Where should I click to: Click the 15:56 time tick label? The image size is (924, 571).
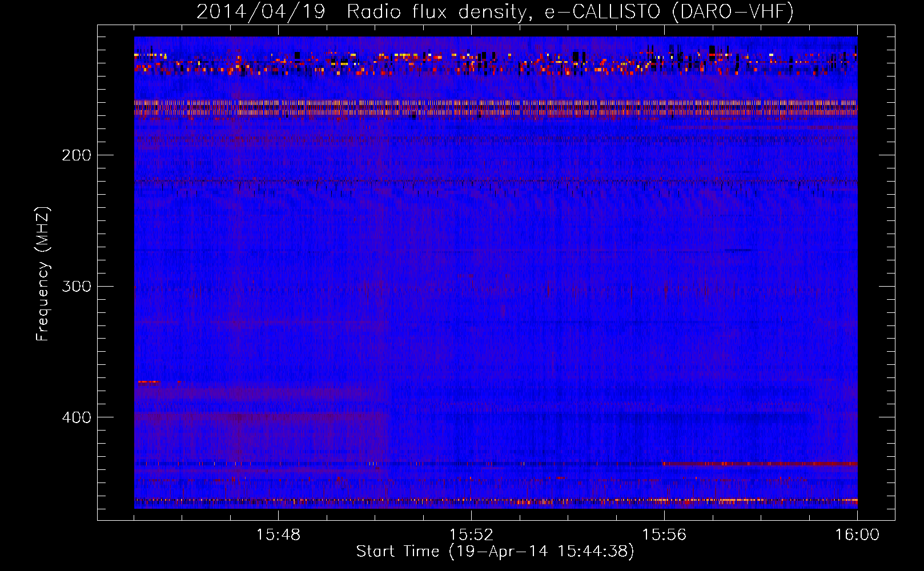coord(664,535)
